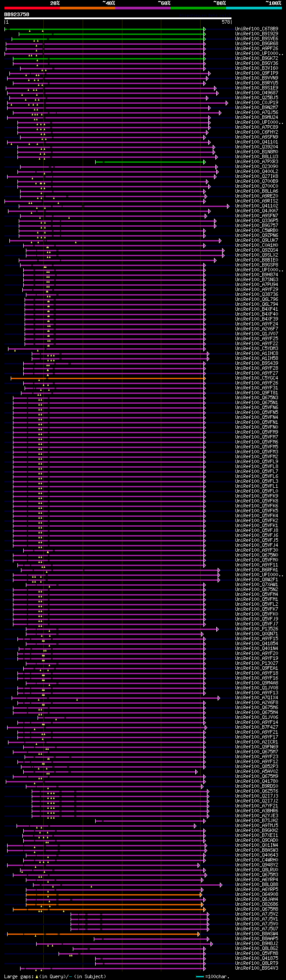Viewport: 286px width, 980px height.
Task: Open the UniRef100_Q27IK8 hit
Action: (257, 177)
